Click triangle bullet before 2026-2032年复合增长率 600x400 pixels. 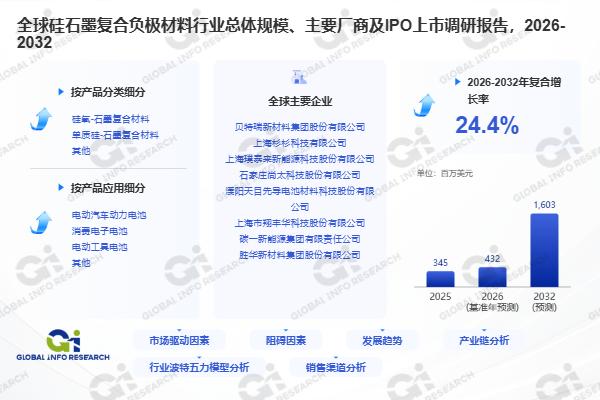pyautogui.click(x=457, y=82)
